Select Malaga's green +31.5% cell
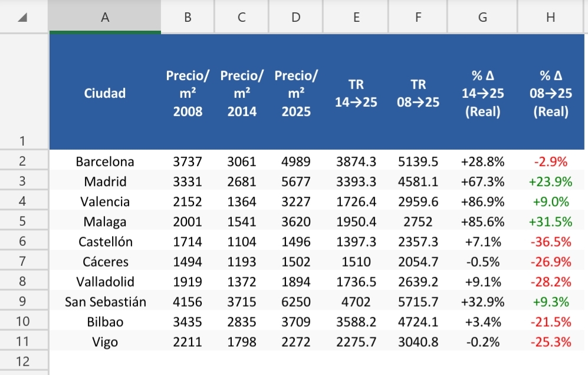 [x=550, y=222]
